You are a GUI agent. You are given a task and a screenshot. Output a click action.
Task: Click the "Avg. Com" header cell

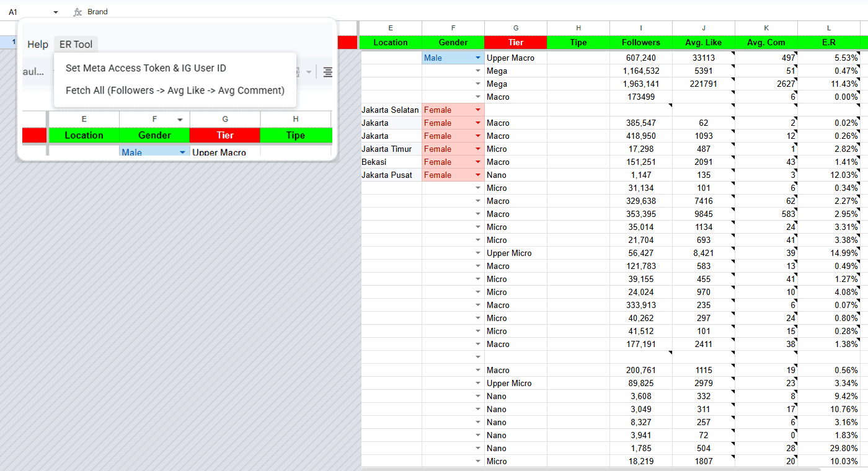point(766,42)
